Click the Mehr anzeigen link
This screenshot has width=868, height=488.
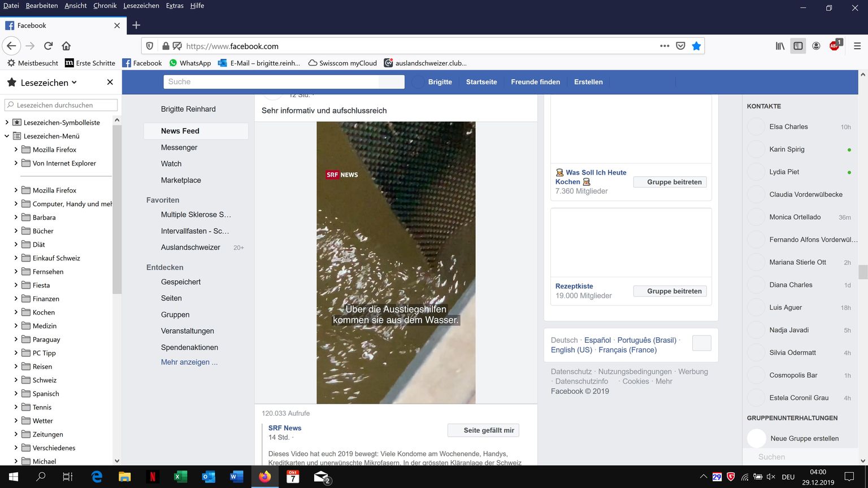189,362
